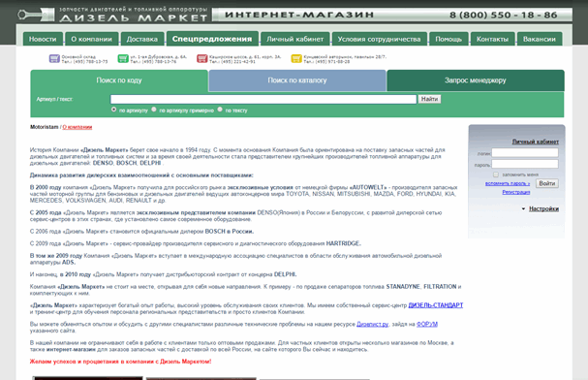Click the yellow cart icon for Kuntsevsky market
This screenshot has height=380, width=588.
(296, 58)
